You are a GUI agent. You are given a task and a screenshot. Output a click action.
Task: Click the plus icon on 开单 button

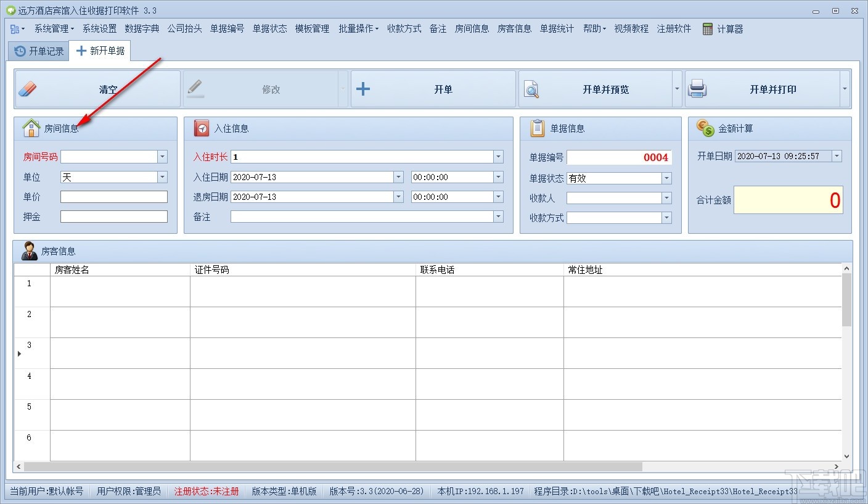pyautogui.click(x=363, y=89)
